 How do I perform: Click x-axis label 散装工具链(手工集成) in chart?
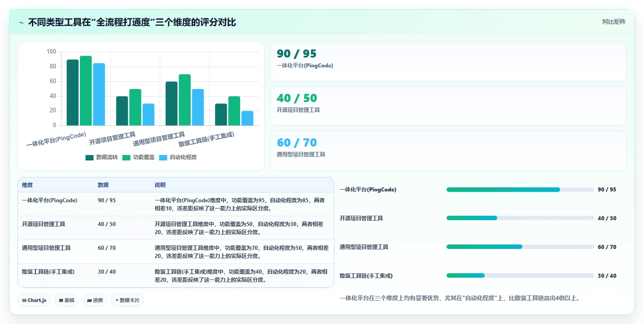tap(206, 139)
